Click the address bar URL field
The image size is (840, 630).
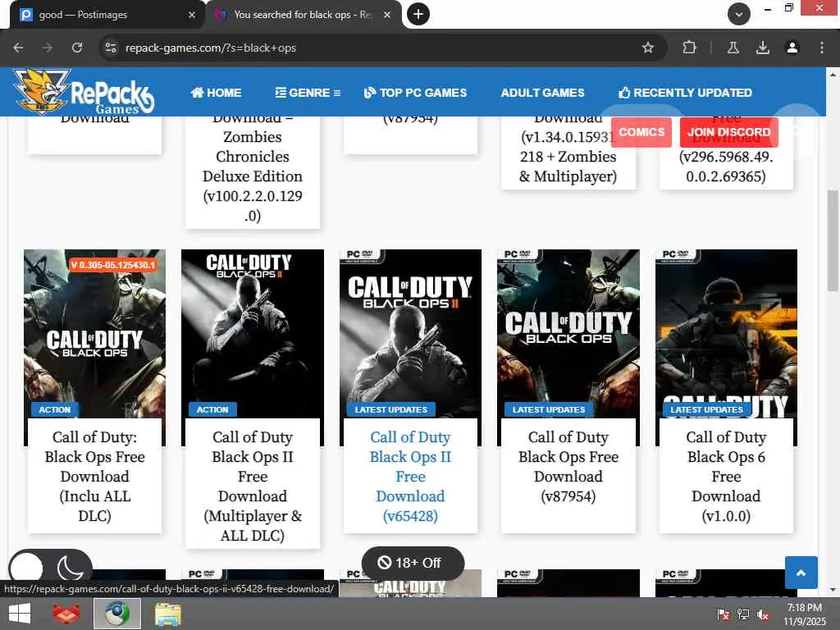click(x=375, y=48)
